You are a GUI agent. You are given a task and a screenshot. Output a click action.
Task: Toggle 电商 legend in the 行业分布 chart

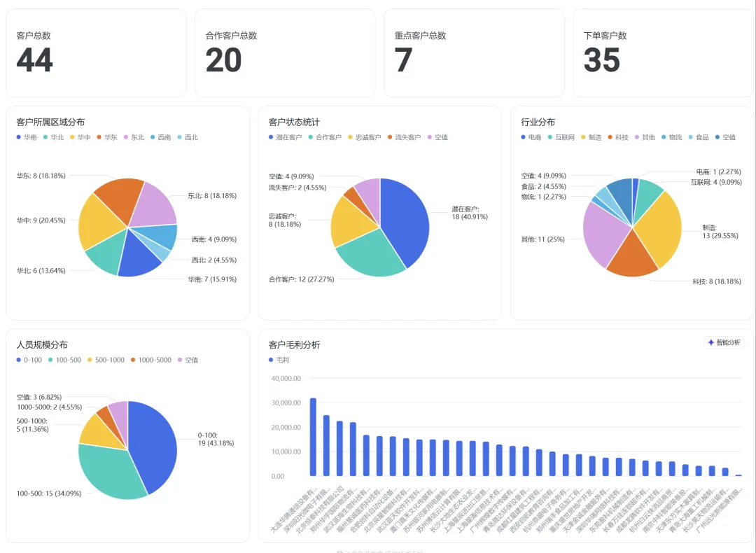(531, 137)
